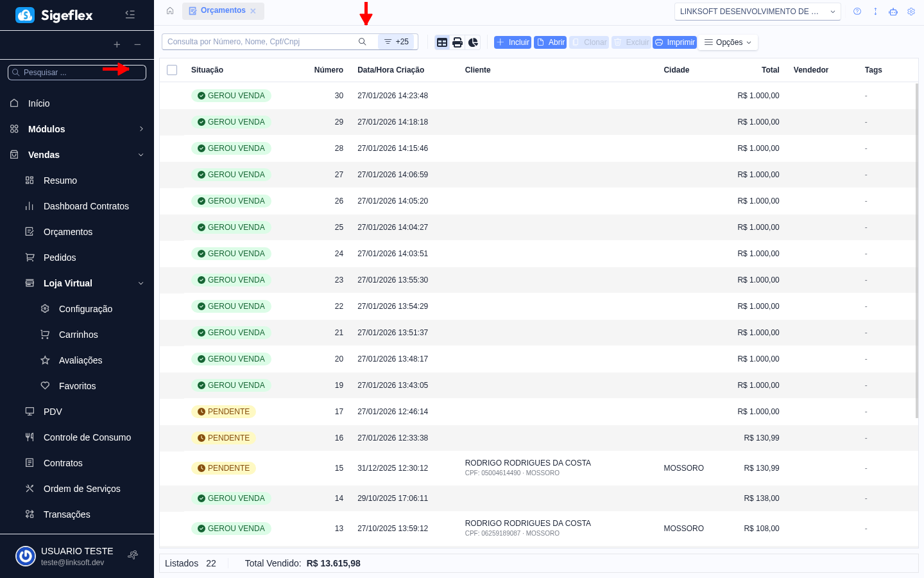
Task: Toggle the GEROU VENDA status on row 30
Action: point(231,95)
